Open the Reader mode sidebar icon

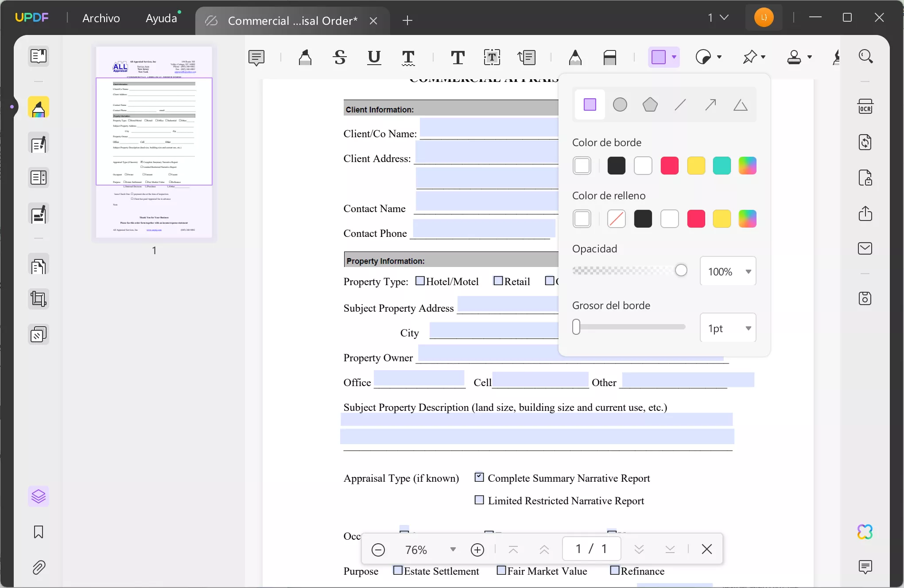tap(39, 56)
